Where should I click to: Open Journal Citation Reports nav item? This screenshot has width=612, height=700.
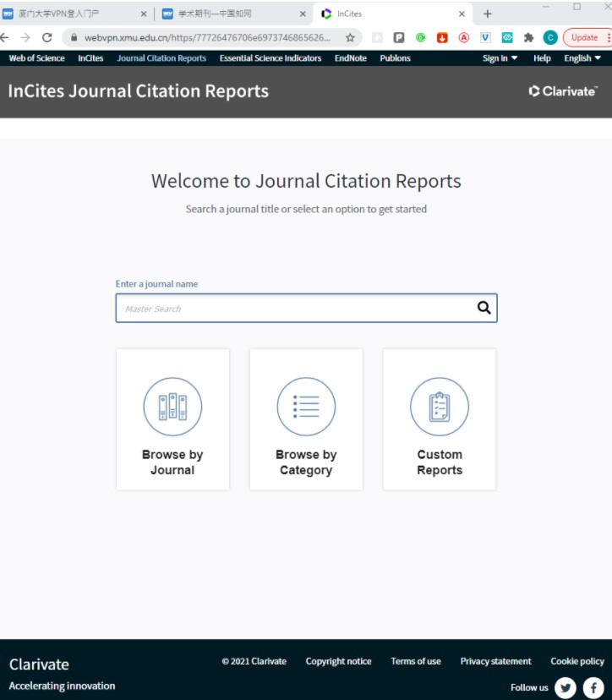pos(161,58)
